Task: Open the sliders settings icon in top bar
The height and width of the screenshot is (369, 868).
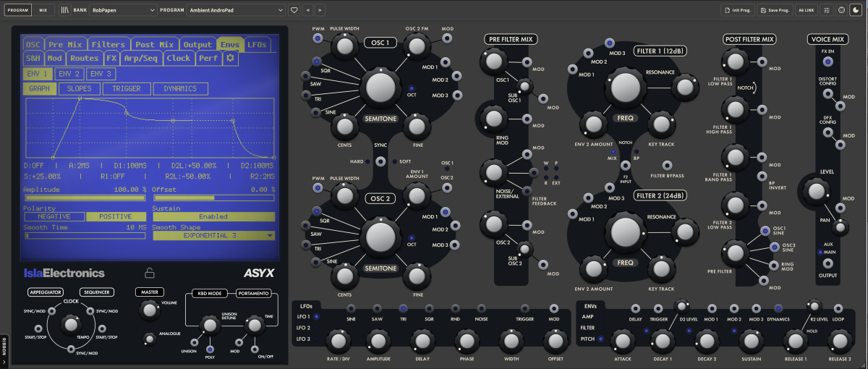Action: [x=827, y=10]
